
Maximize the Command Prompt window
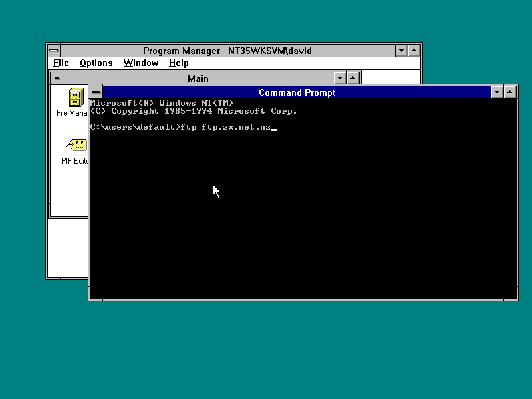(x=510, y=92)
